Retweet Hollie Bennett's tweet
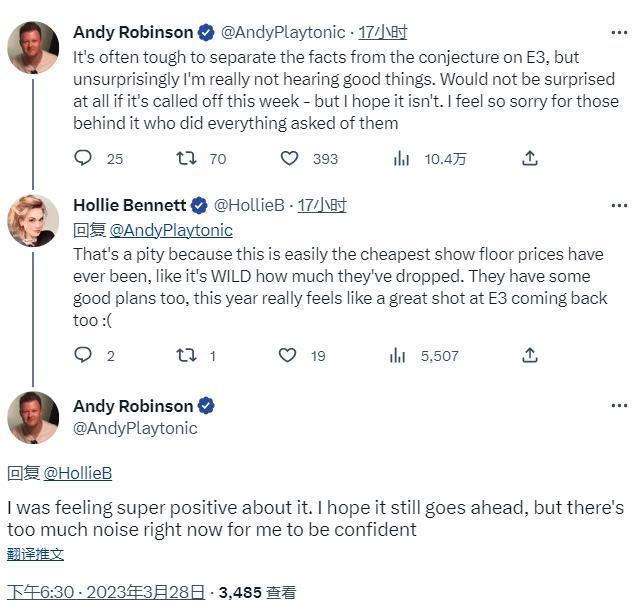Screen dimensions: 640x609 pyautogui.click(x=186, y=355)
